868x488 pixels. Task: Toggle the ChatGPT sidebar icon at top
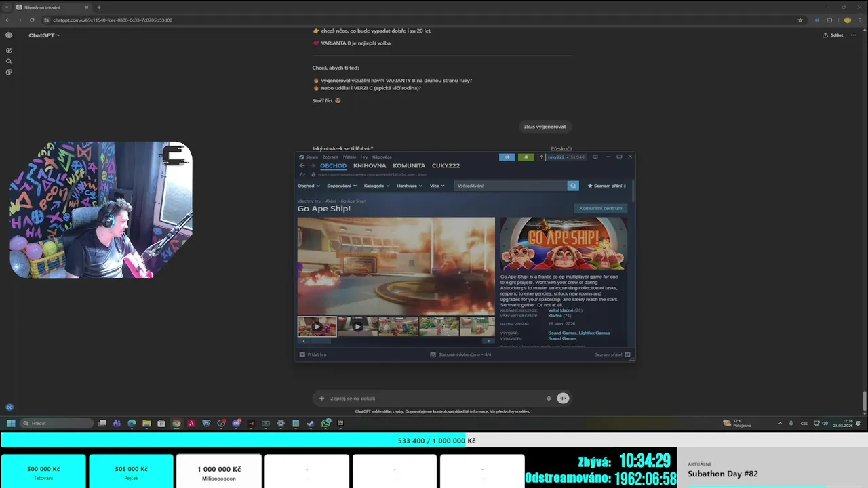(9, 35)
